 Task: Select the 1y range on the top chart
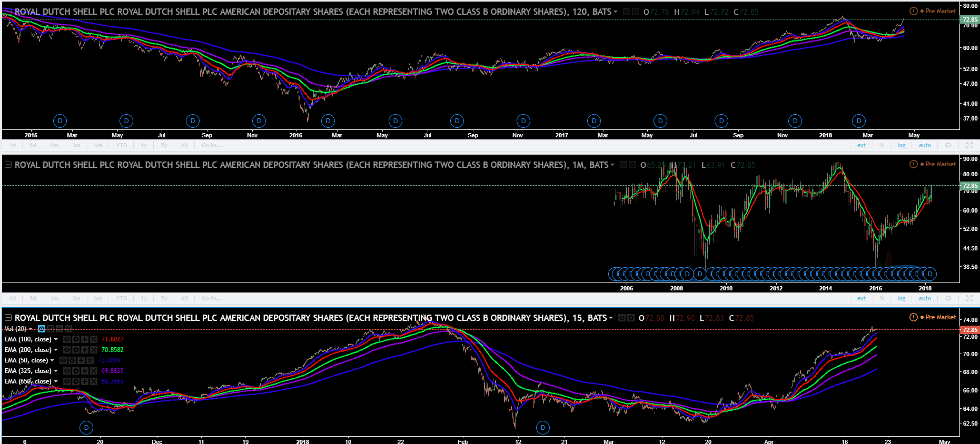click(x=144, y=145)
